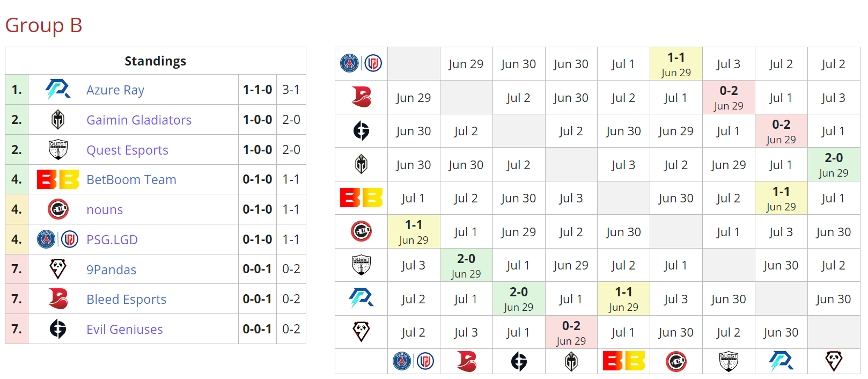Click the Group B heading

[x=44, y=25]
